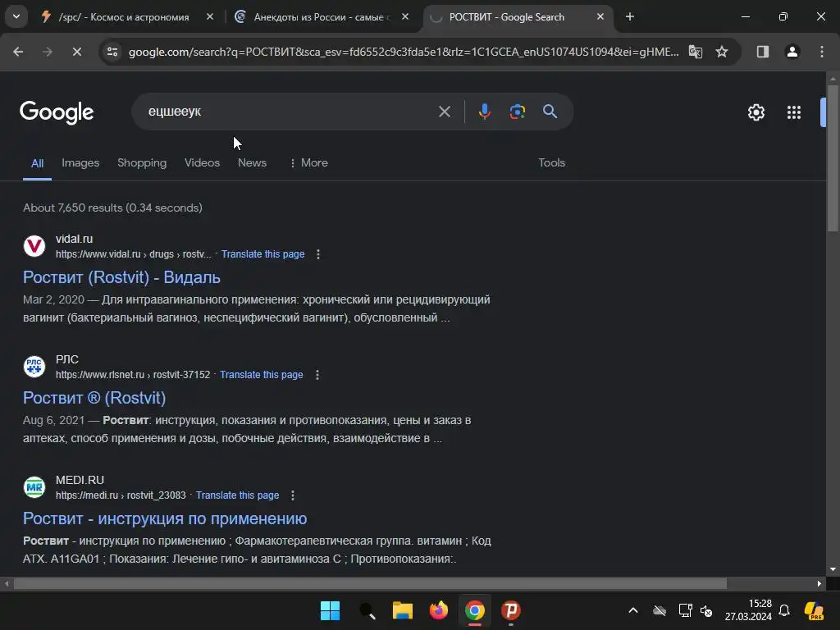Open the notifications bell
The width and height of the screenshot is (840, 630).
tap(784, 610)
